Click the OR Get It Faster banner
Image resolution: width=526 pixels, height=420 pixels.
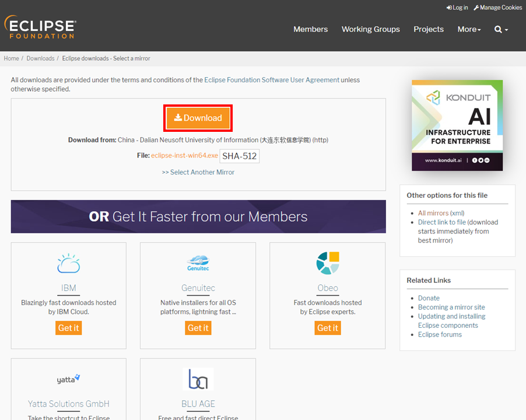tap(198, 217)
